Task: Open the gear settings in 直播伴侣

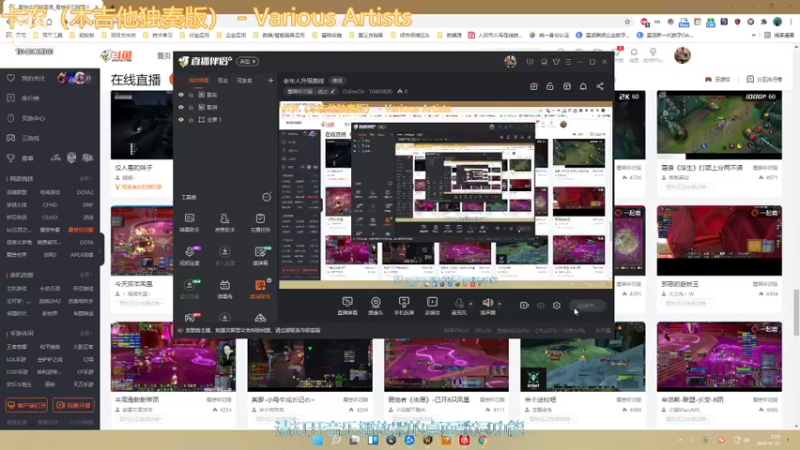Action: [x=557, y=305]
